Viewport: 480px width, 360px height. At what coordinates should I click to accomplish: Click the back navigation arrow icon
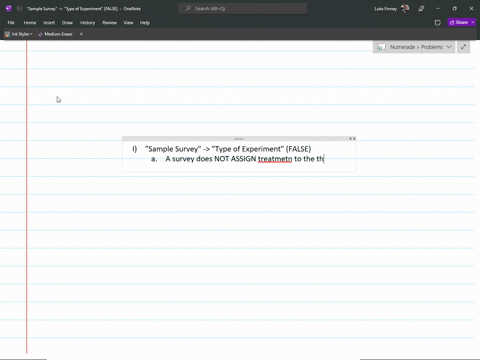pos(19,9)
